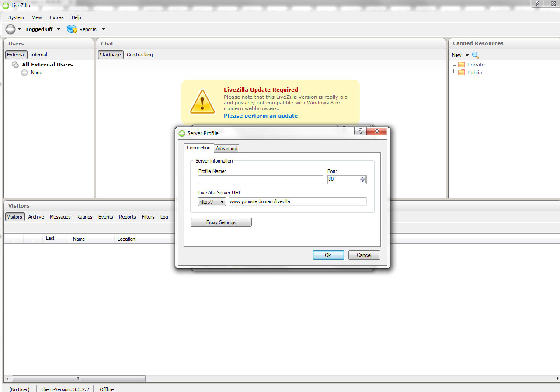
Task: Select the Private tree item label
Action: click(x=476, y=65)
